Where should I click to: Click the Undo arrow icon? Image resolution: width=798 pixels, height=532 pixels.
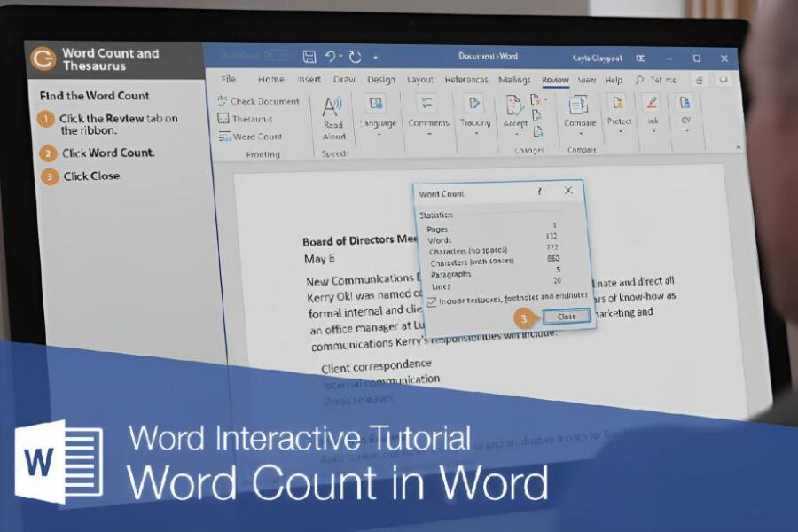click(331, 57)
